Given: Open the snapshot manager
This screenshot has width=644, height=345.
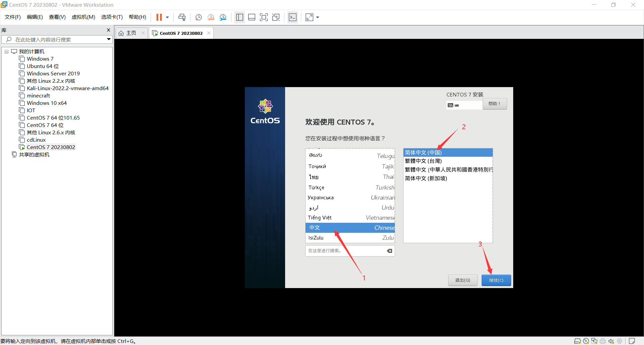Looking at the screenshot, I should coord(223,17).
